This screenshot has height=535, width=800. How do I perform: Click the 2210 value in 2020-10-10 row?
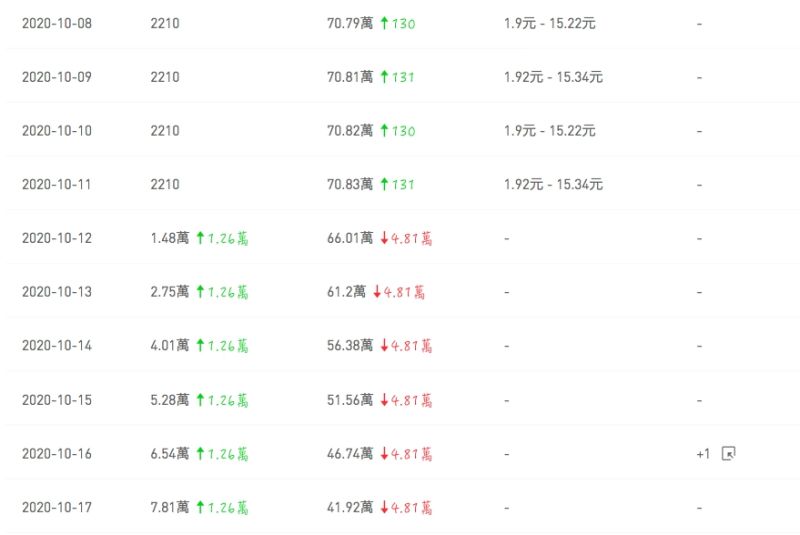[x=165, y=131]
